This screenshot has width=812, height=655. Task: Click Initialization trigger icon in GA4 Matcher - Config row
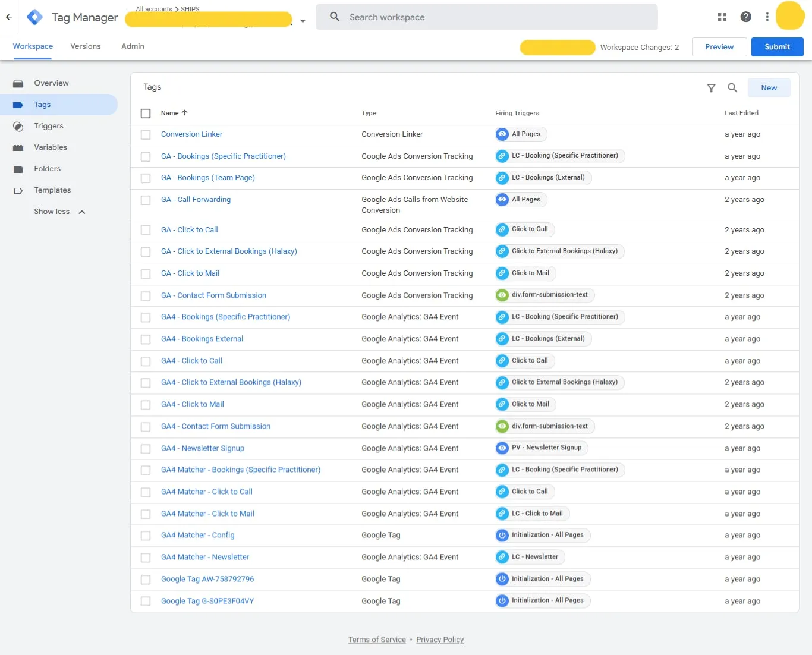[503, 535]
